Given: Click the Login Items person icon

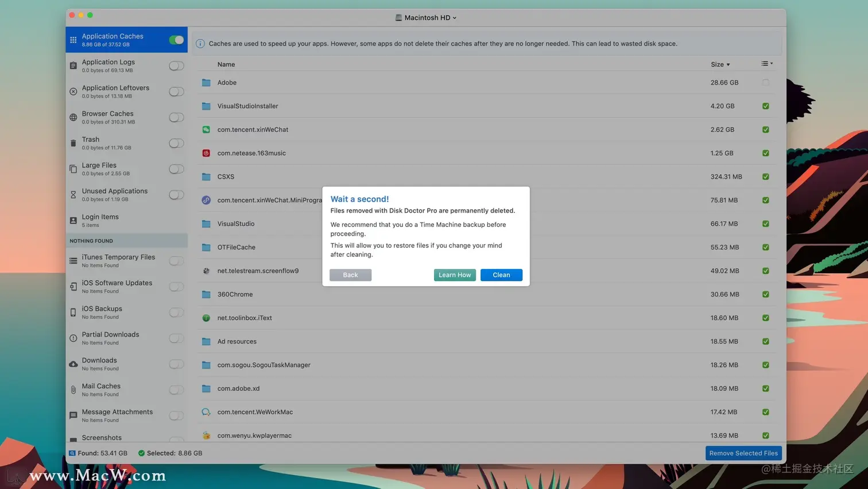Looking at the screenshot, I should [73, 221].
